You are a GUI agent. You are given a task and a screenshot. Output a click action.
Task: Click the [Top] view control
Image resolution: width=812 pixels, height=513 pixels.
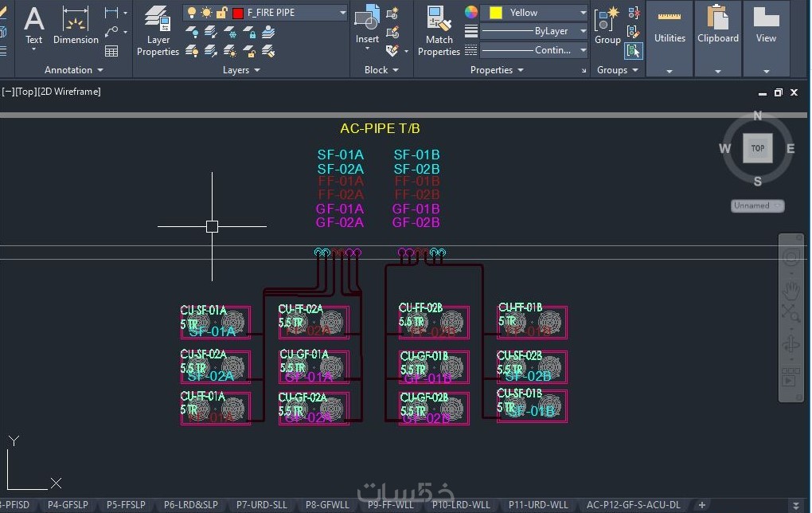coord(26,92)
